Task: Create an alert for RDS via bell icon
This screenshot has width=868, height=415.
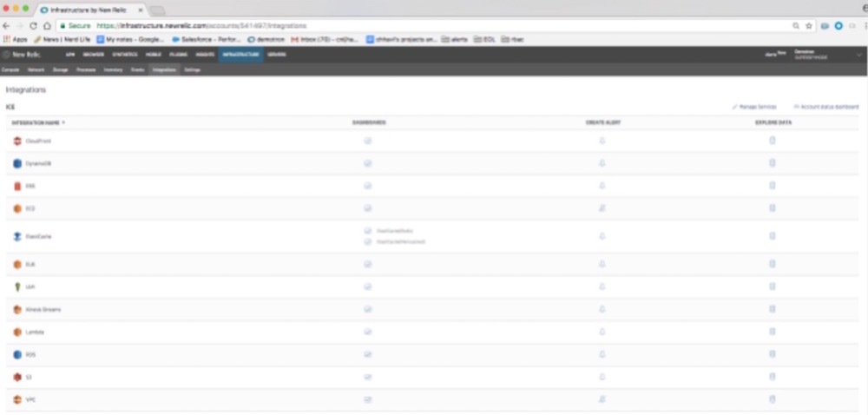Action: pos(602,354)
